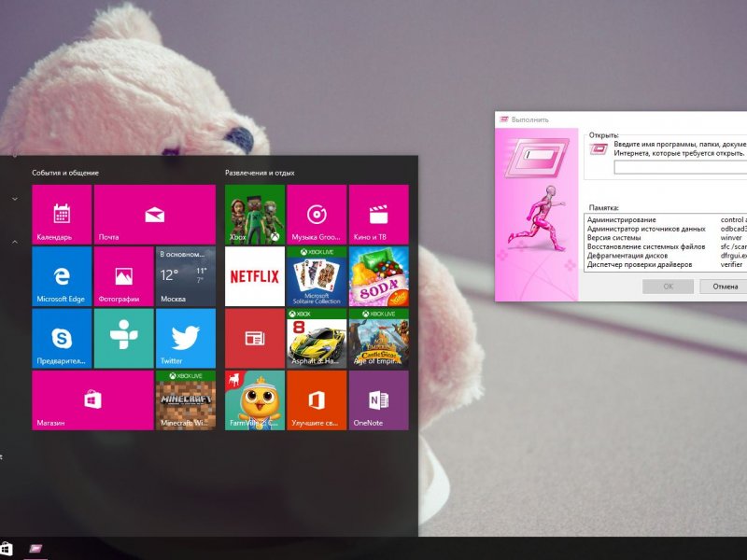Launch the FarmVille 2 tile
This screenshot has width=747, height=560.
click(255, 400)
